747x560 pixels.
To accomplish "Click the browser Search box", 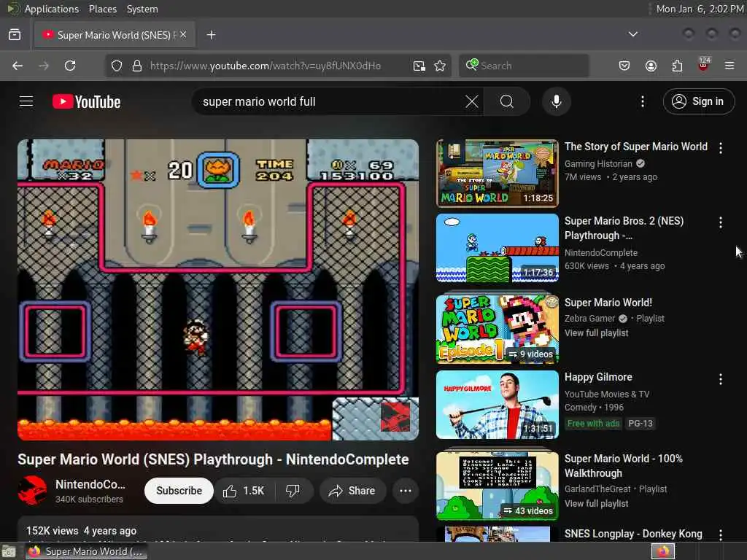I will (x=524, y=66).
